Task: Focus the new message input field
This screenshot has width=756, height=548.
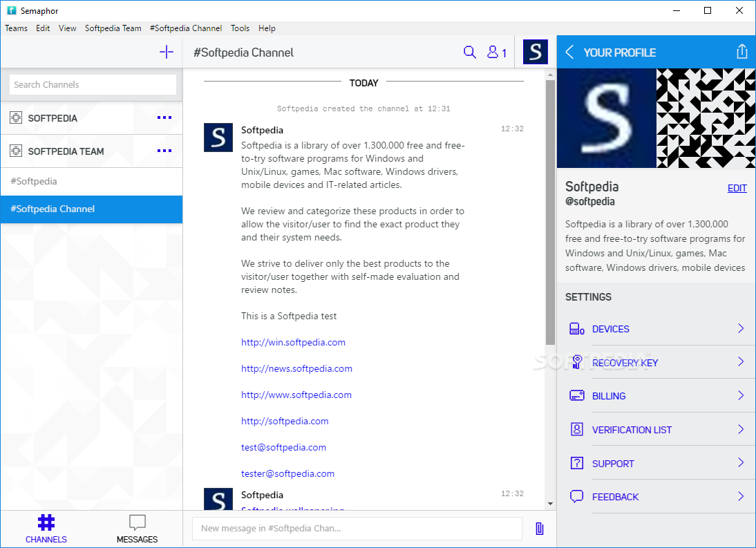Action: (x=357, y=529)
